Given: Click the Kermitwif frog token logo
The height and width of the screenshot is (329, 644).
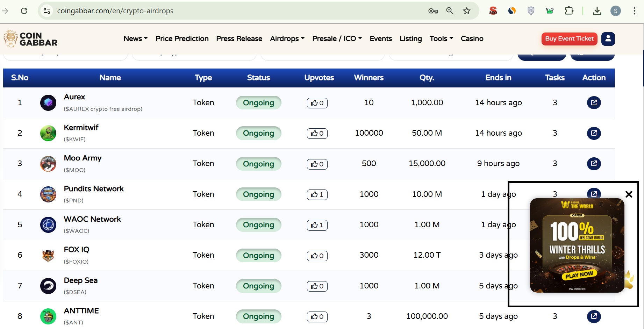Looking at the screenshot, I should [x=48, y=133].
